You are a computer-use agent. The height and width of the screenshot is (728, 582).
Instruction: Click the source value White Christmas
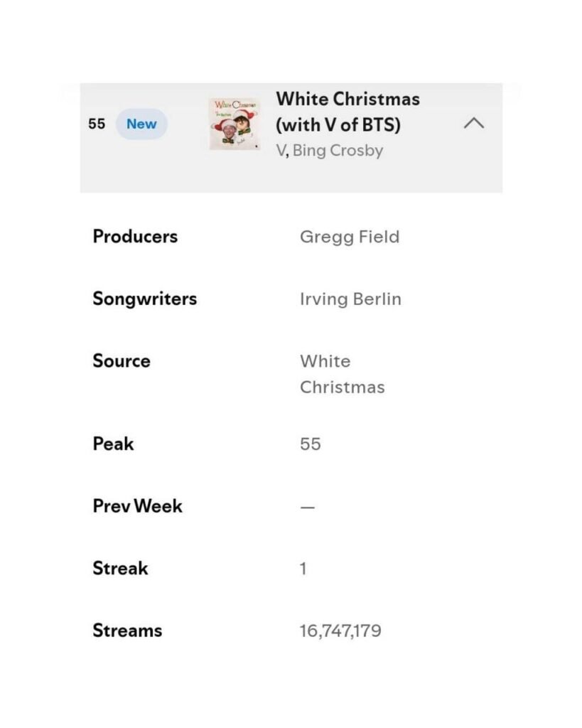click(343, 374)
